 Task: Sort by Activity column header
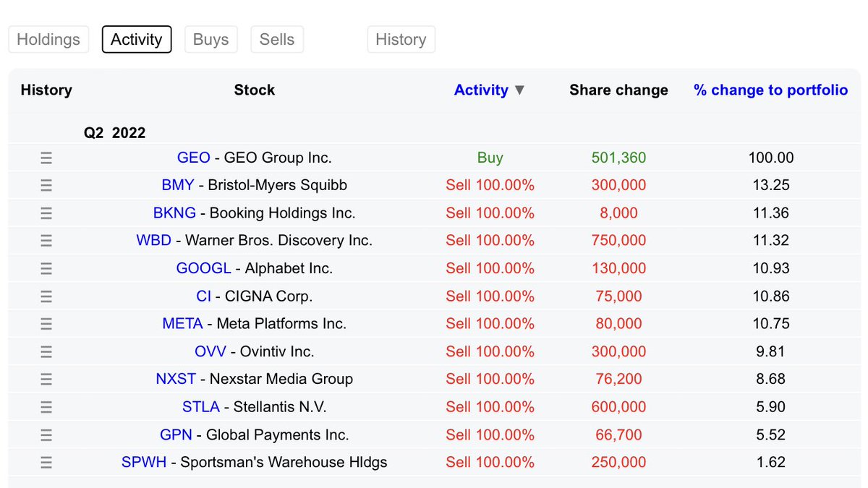481,90
